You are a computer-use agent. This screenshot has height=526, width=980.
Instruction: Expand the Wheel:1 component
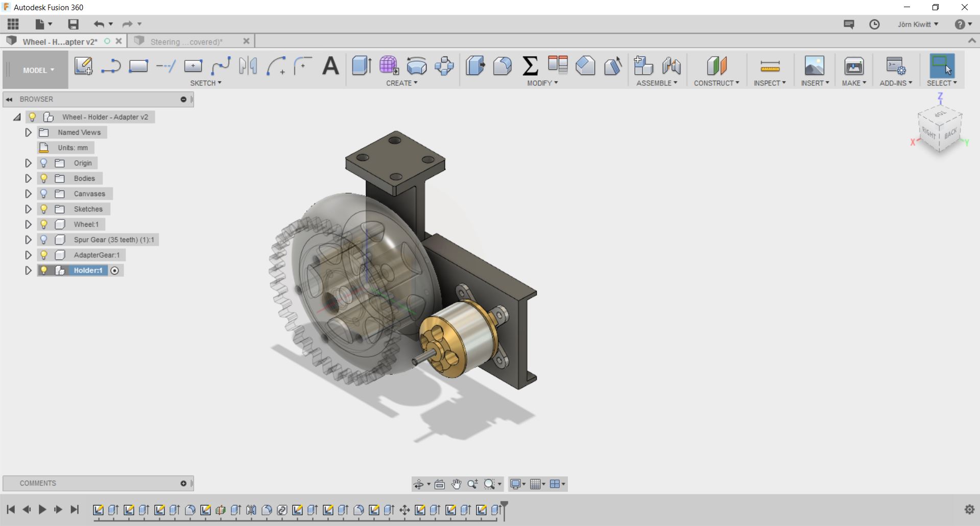[29, 224]
